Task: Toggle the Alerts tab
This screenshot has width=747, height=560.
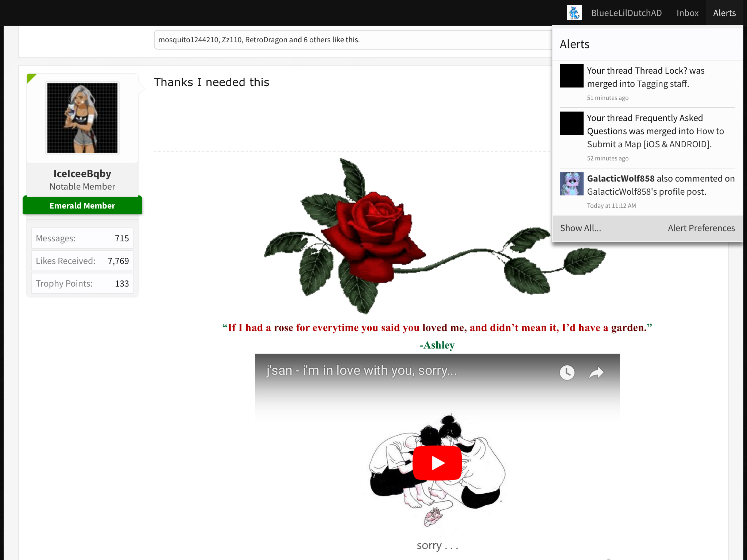Action: (x=724, y=13)
